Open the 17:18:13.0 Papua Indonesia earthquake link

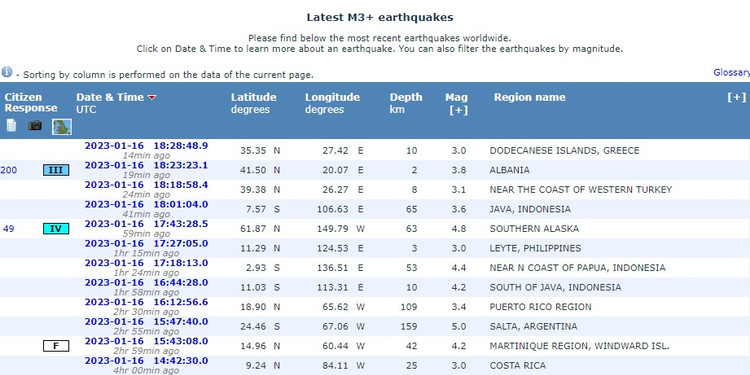tap(146, 263)
